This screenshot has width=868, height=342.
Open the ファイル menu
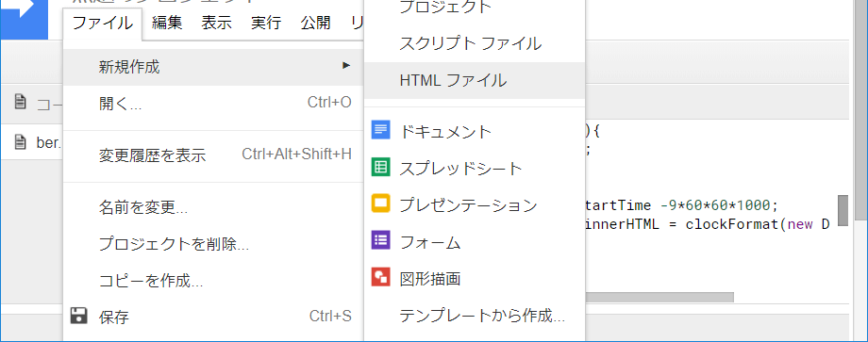pyautogui.click(x=103, y=23)
